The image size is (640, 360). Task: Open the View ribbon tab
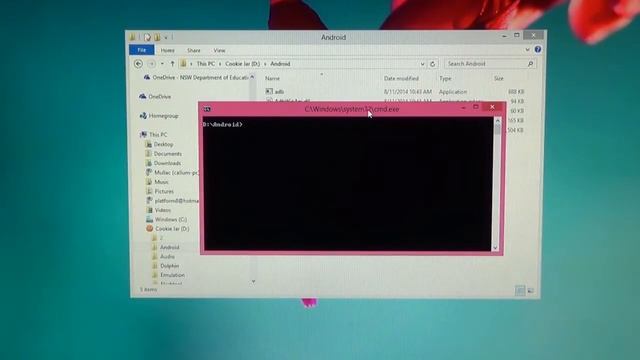tap(219, 51)
